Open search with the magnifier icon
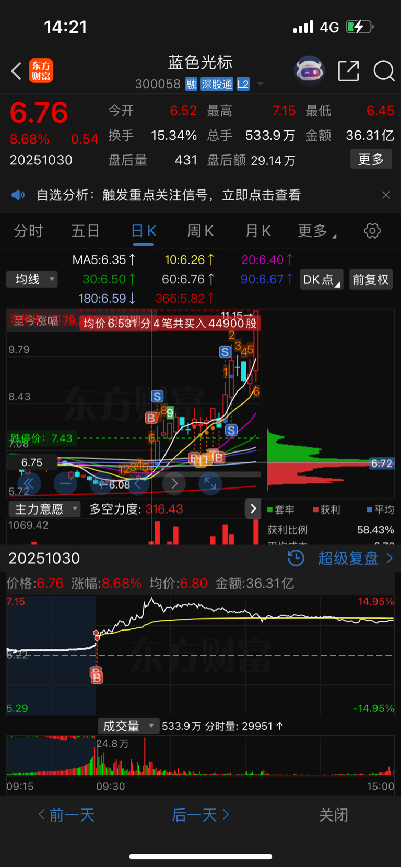The image size is (401, 868). coord(384,71)
